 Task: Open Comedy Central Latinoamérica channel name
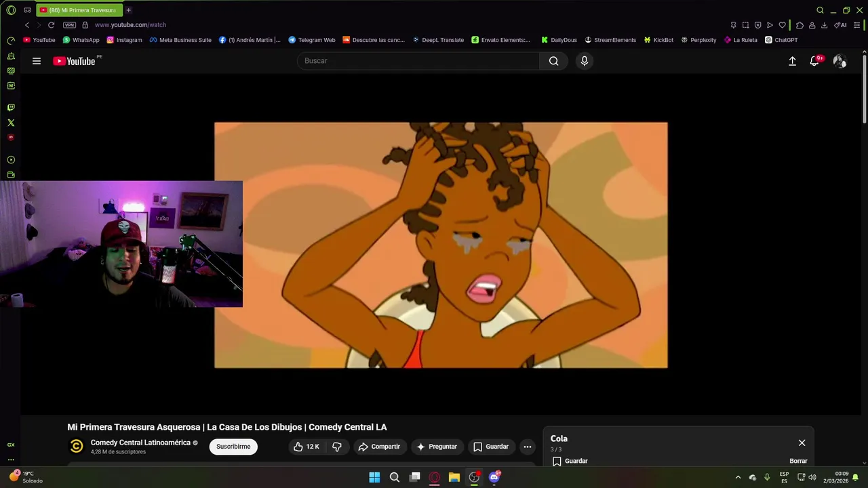tap(140, 443)
